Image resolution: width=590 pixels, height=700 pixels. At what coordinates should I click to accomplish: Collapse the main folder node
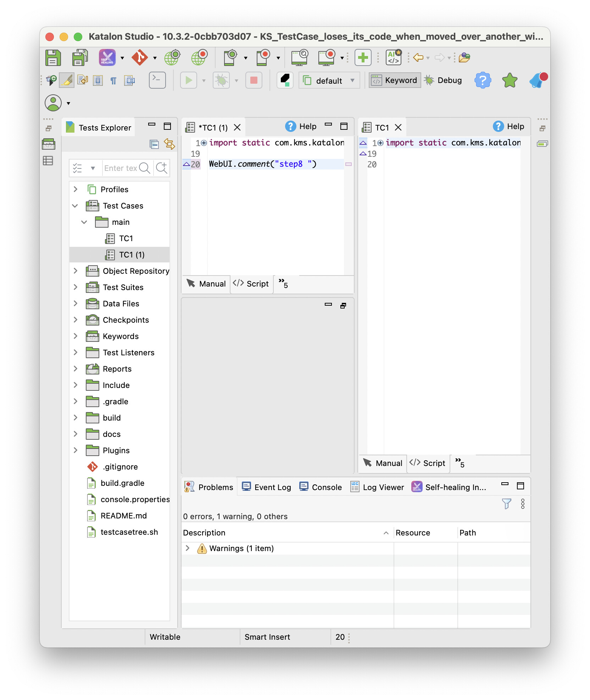click(x=84, y=222)
